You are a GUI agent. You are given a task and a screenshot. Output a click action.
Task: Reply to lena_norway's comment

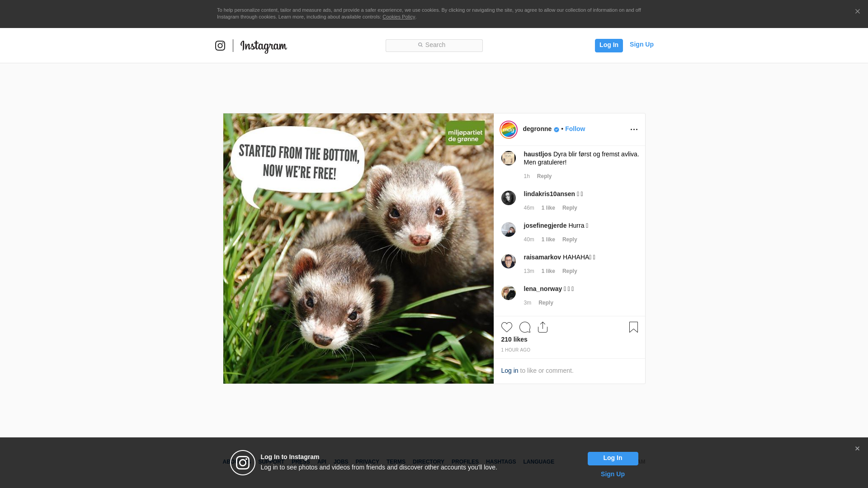point(545,303)
